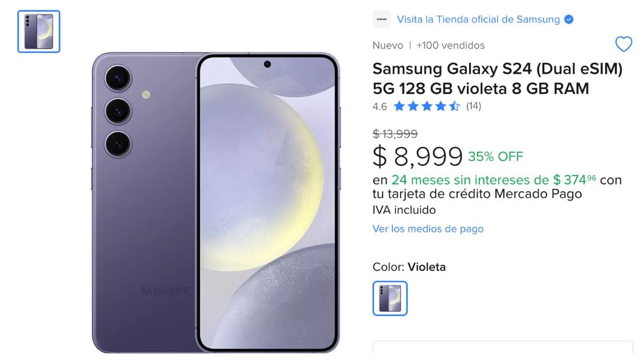The image size is (644, 362).
Task: Click the blue verified badge icon
Action: point(569,20)
